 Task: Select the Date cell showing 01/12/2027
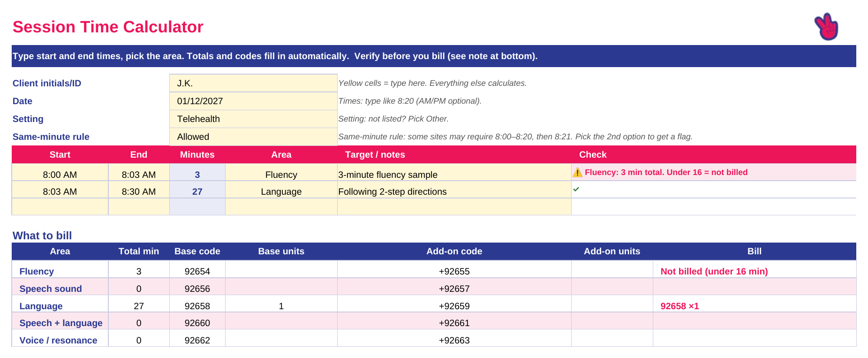(253, 101)
